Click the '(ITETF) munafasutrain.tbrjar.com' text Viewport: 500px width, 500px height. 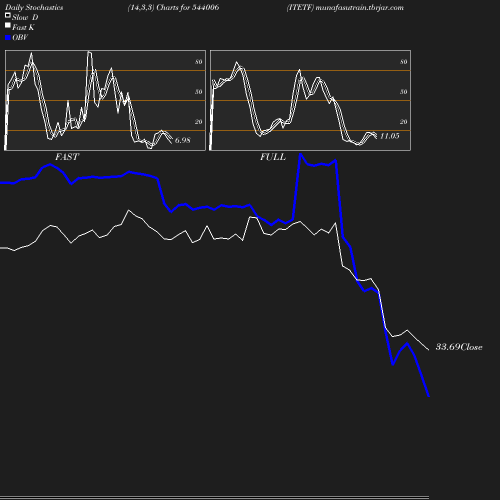click(345, 8)
